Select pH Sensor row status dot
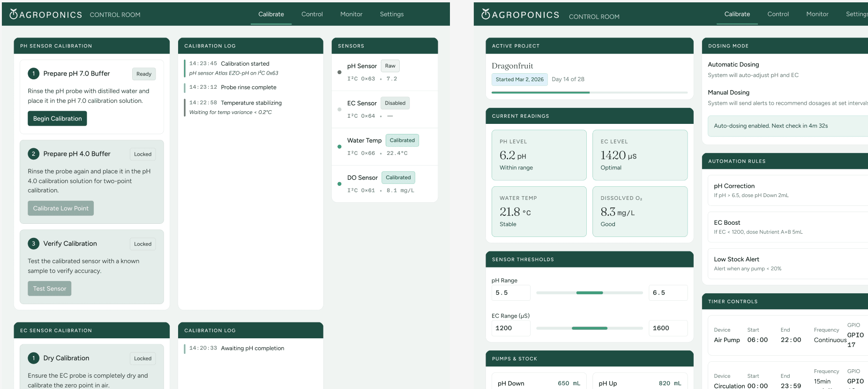This screenshot has width=868, height=389. click(339, 72)
